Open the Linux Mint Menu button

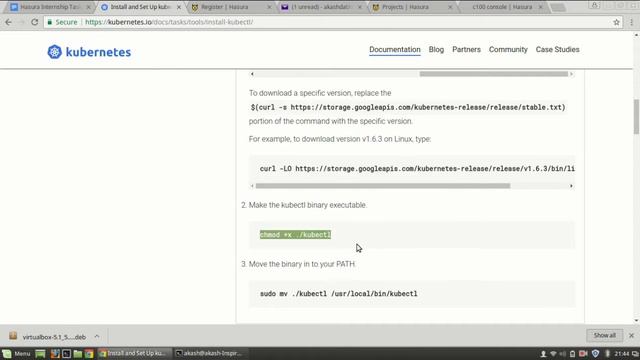tap(16, 353)
